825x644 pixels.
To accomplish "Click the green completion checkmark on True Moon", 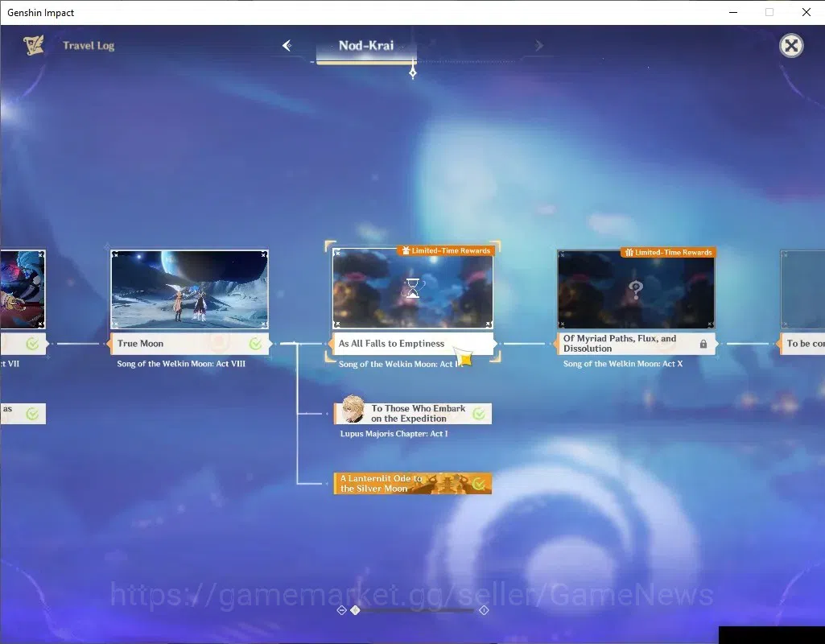I will click(255, 344).
